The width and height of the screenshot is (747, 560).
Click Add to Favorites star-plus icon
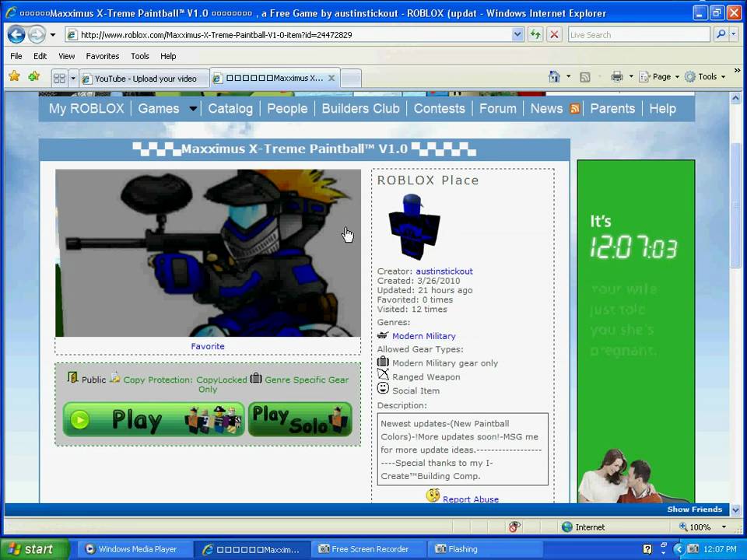[x=33, y=76]
